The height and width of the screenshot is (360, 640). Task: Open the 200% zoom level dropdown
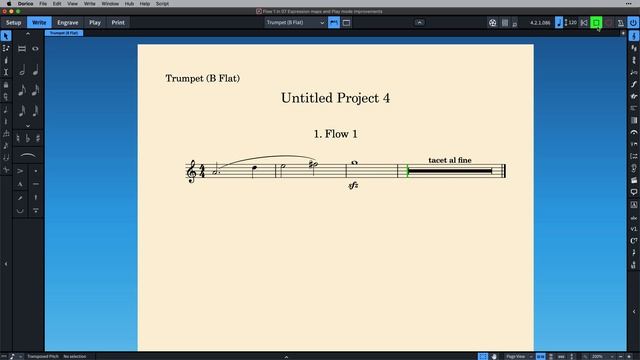[602, 357]
